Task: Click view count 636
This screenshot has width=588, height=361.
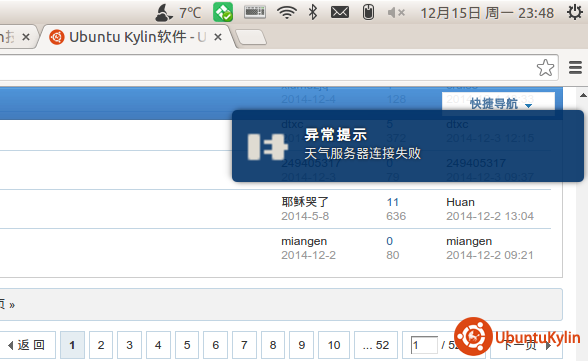Action: point(396,216)
